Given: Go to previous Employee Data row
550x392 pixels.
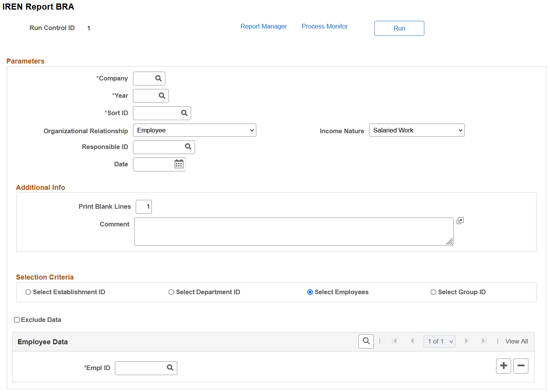Looking at the screenshot, I should (x=412, y=341).
